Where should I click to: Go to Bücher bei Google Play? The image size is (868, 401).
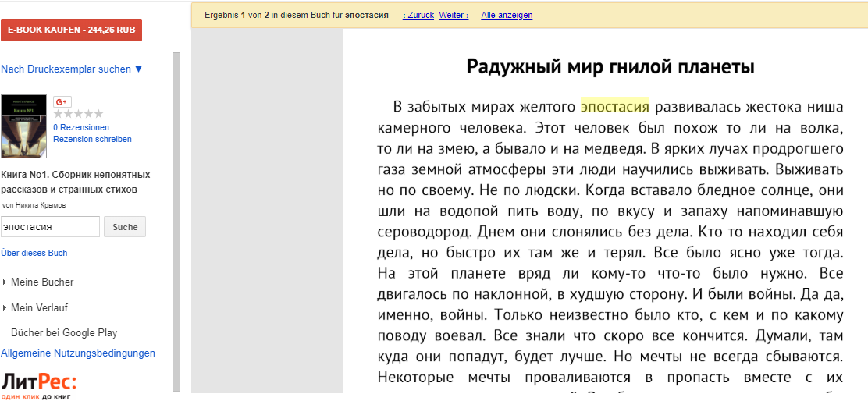tap(64, 332)
